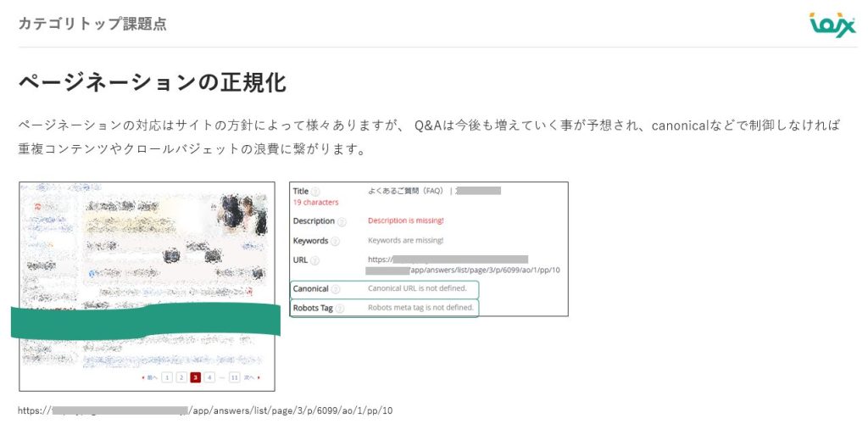This screenshot has height=435, width=868.
Task: Click 'Canonical URL is not defined.' text
Action: (x=417, y=288)
